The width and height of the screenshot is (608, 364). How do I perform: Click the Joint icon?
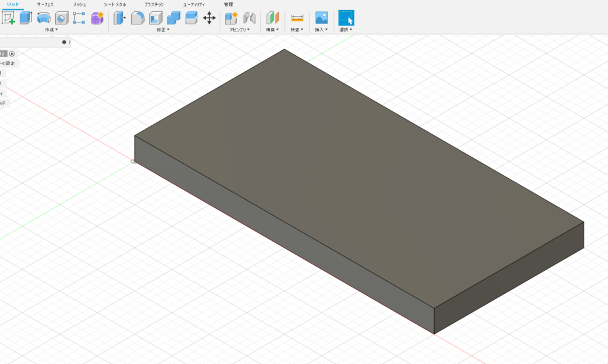coord(249,18)
